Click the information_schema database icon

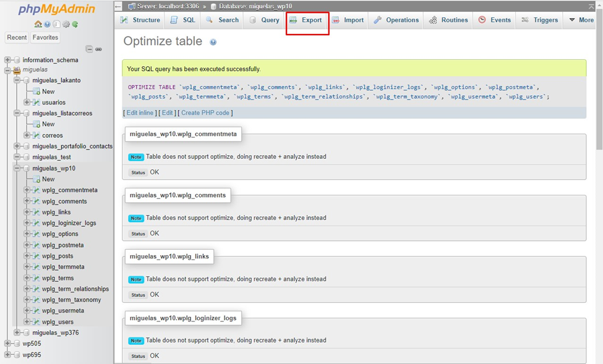[17, 60]
